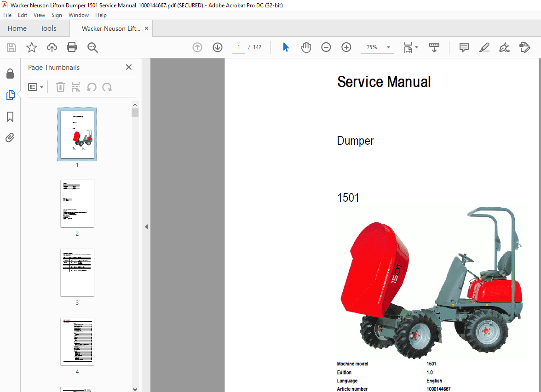Open the View menu

39,15
